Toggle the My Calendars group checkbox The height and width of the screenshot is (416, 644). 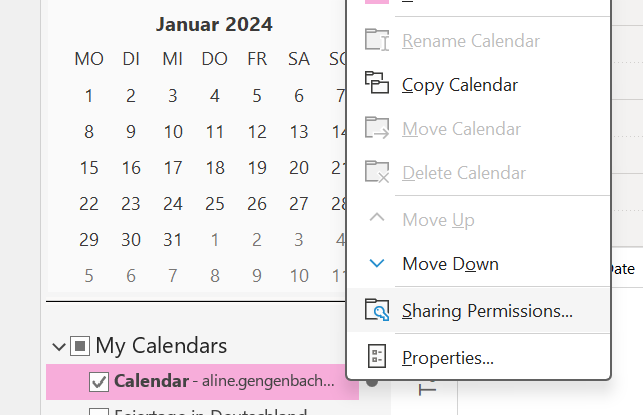coord(80,347)
